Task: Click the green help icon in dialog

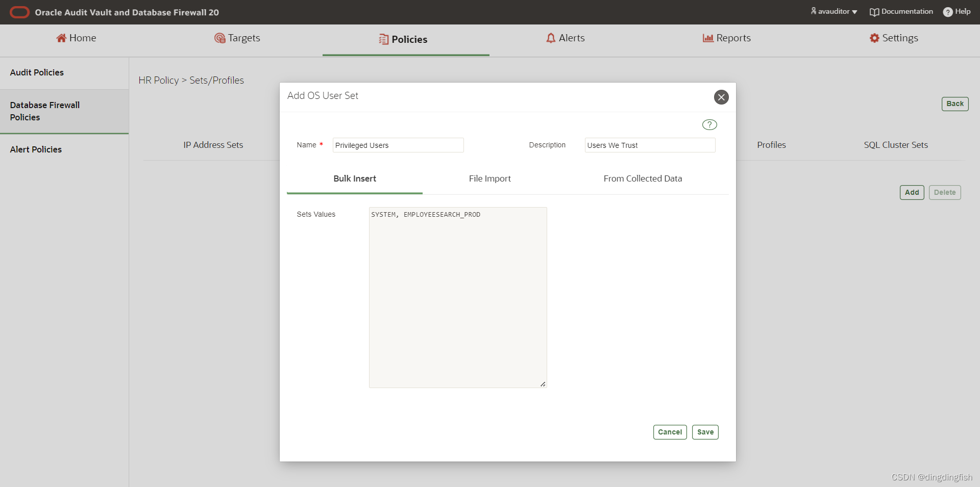Action: coord(709,124)
